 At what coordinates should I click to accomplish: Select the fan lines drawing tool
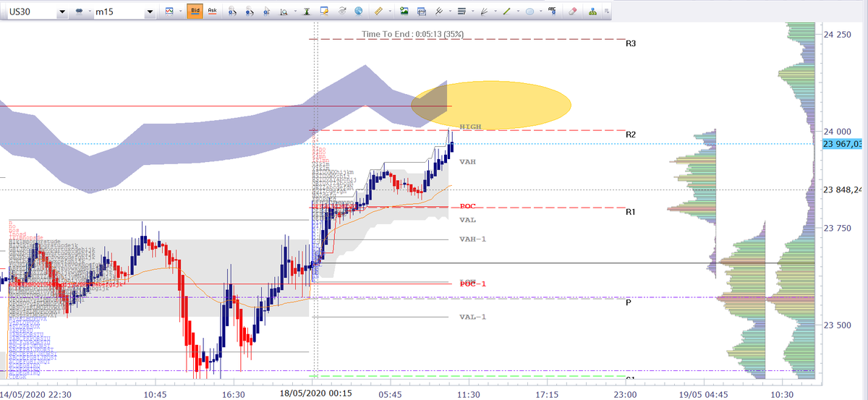coord(484,11)
